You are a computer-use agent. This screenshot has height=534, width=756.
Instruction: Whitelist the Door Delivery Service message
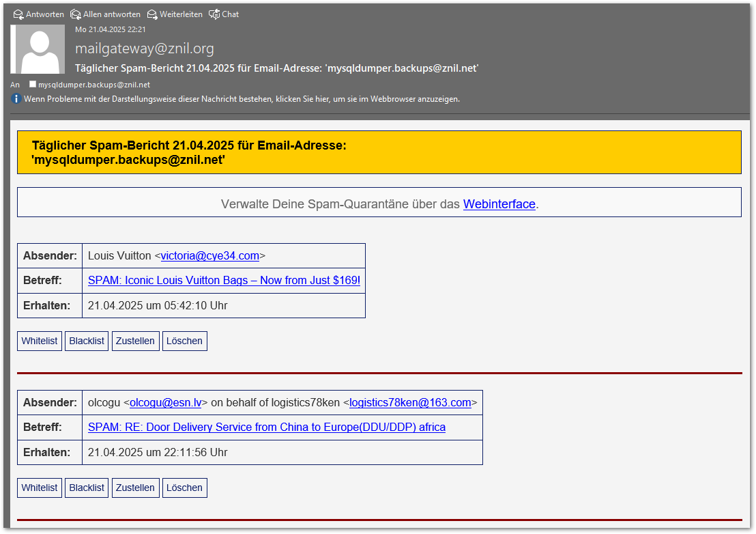(40, 488)
